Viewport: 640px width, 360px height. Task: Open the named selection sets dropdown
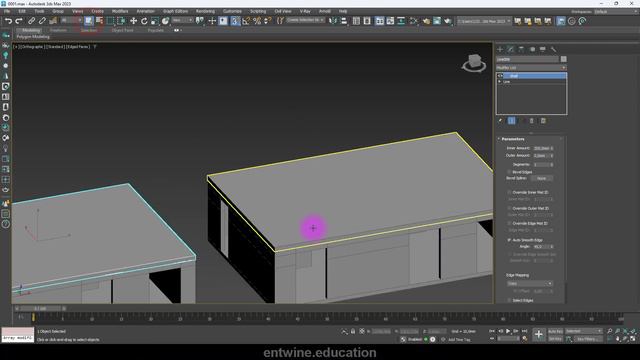305,20
